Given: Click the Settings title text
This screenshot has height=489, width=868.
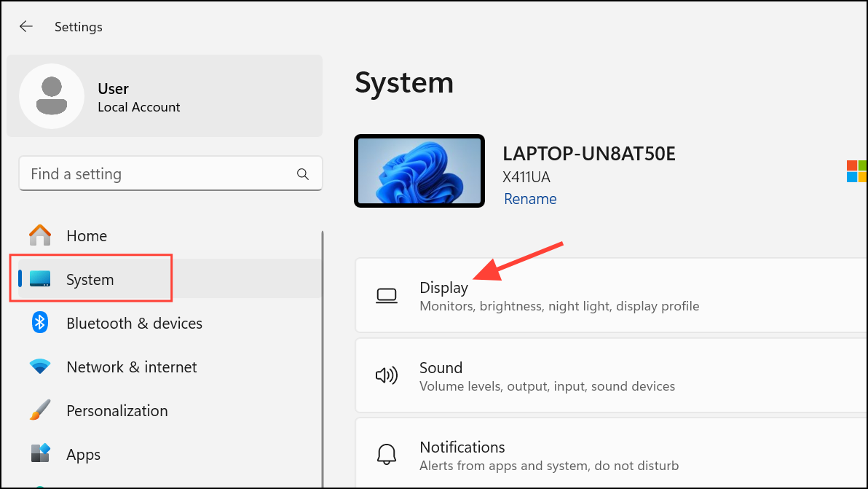Looking at the screenshot, I should pos(78,26).
